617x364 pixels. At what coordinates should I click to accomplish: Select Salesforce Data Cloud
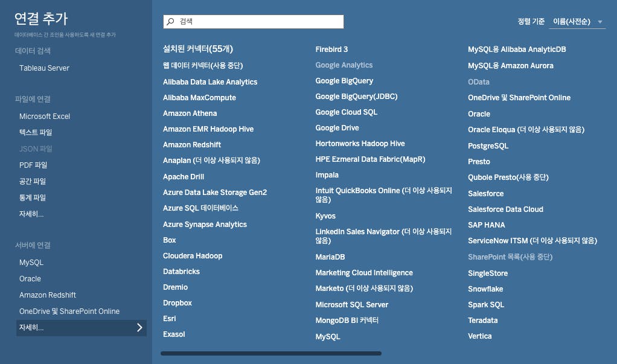pyautogui.click(x=505, y=209)
